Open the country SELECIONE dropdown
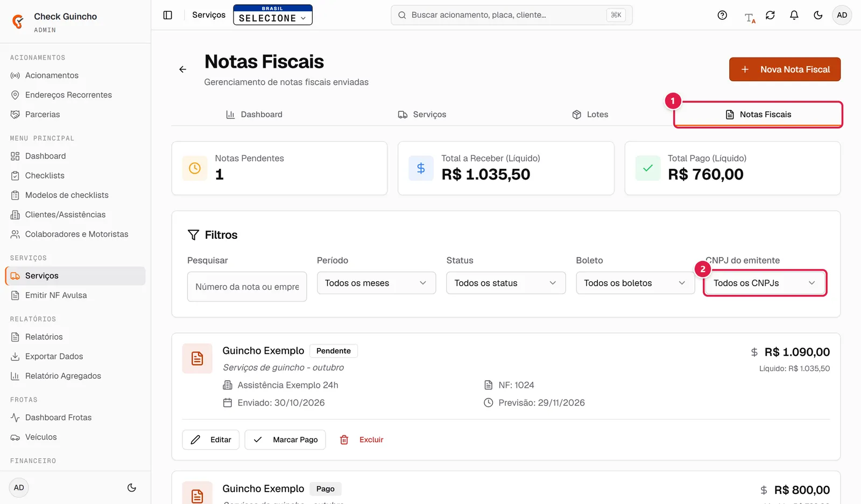The width and height of the screenshot is (861, 504). (x=273, y=15)
